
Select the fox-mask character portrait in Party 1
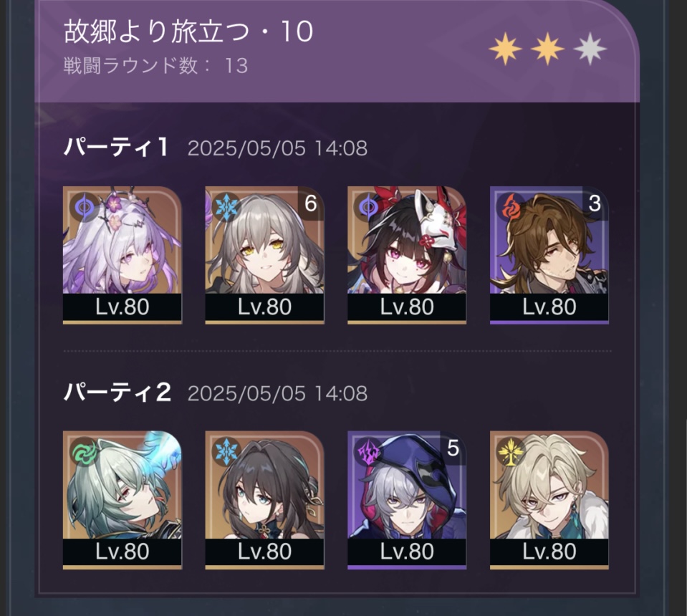(407, 256)
